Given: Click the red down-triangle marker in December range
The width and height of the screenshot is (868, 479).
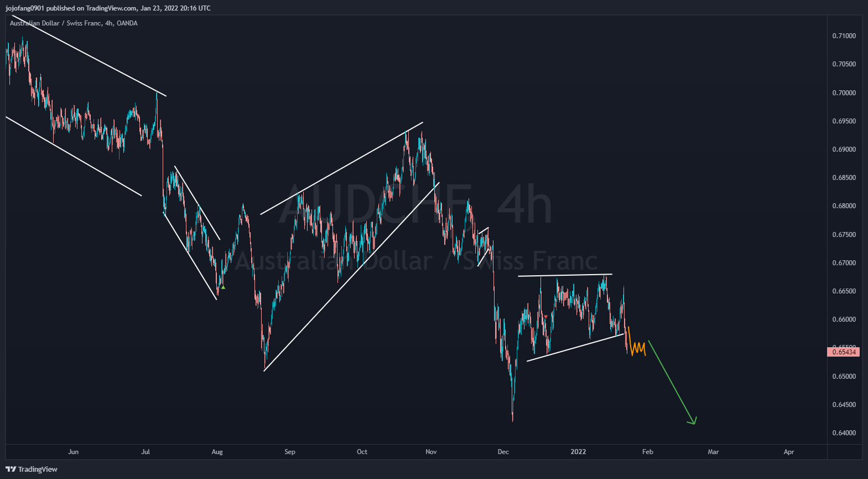Looking at the screenshot, I should (x=545, y=317).
